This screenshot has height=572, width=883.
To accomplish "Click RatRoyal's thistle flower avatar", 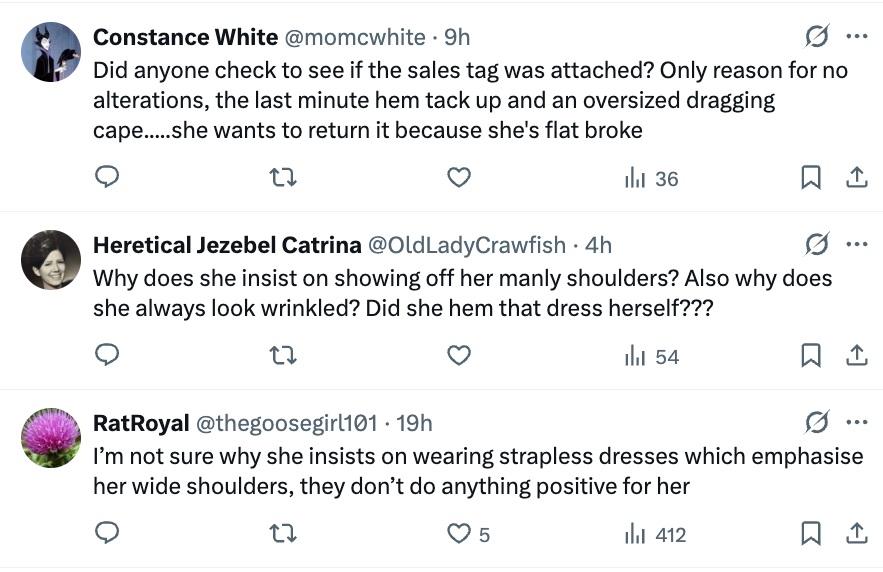I will coord(51,437).
